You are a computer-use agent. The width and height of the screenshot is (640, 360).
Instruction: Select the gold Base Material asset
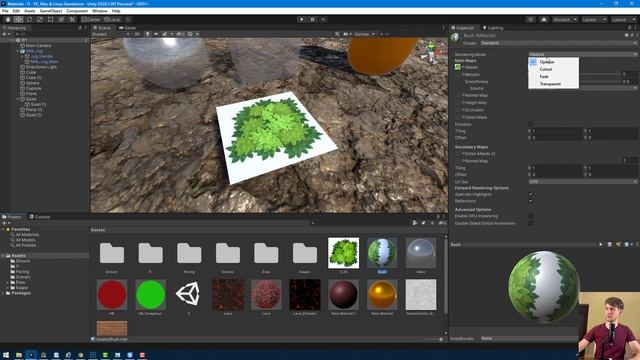coord(382,294)
